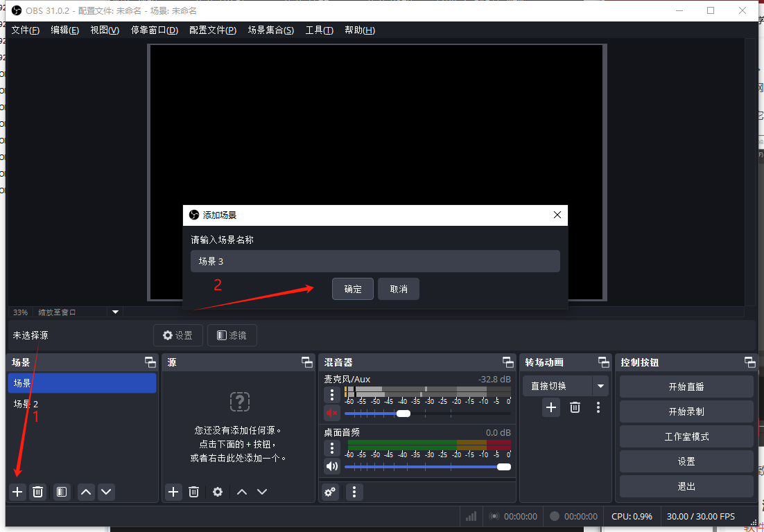Open the 工具(T) menu
Viewport: 764px width, 532px height.
point(319,30)
